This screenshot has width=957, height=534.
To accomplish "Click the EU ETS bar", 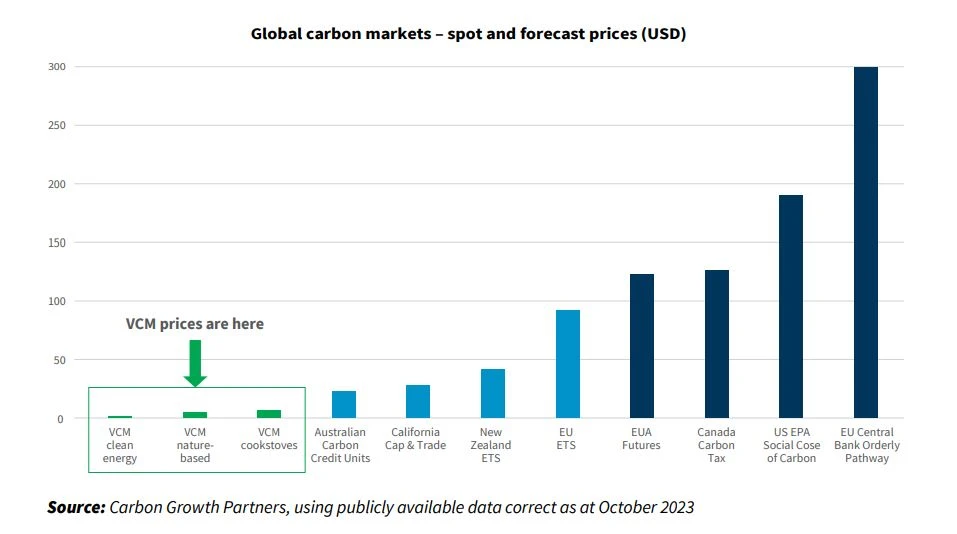I will pyautogui.click(x=567, y=364).
